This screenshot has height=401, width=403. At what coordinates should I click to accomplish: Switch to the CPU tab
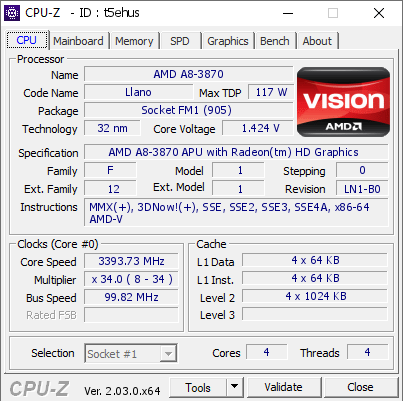coord(27,40)
